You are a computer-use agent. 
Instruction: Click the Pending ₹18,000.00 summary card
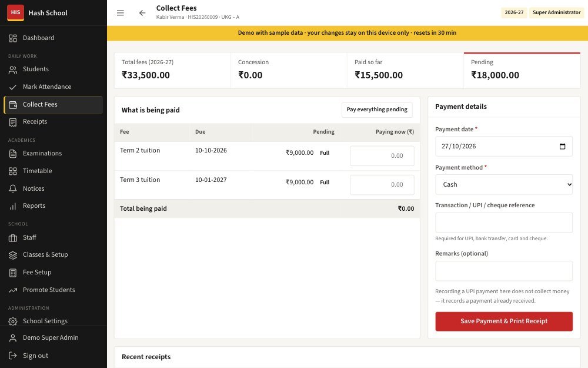point(522,71)
